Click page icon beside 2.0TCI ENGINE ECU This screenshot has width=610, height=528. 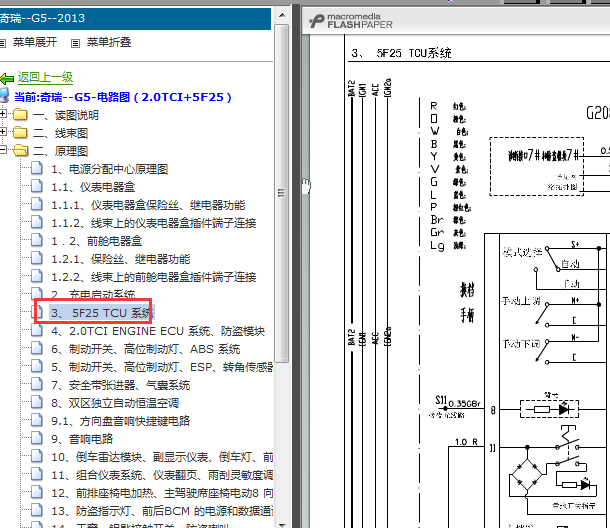(37, 330)
